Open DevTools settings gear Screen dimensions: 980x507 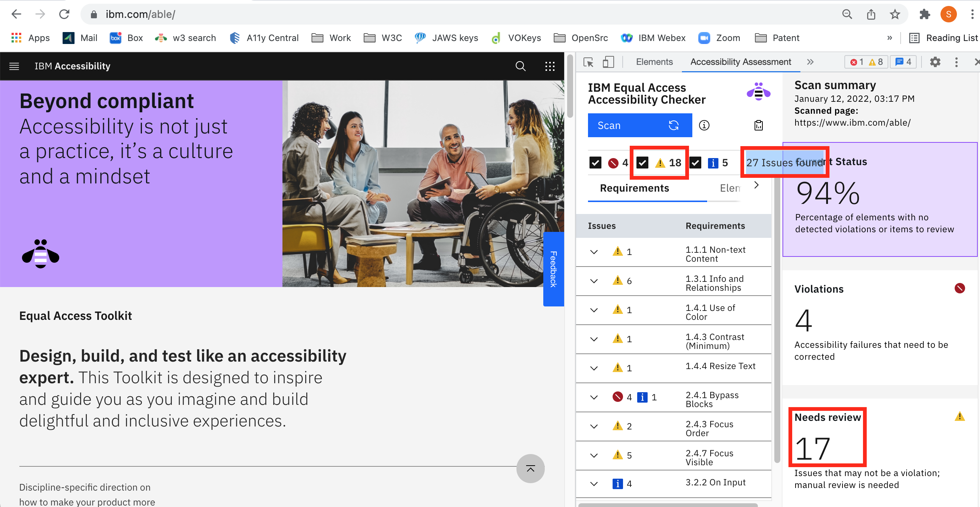click(x=935, y=62)
